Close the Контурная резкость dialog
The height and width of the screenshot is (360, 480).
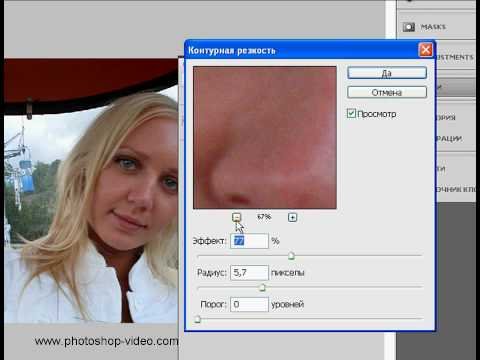(426, 50)
